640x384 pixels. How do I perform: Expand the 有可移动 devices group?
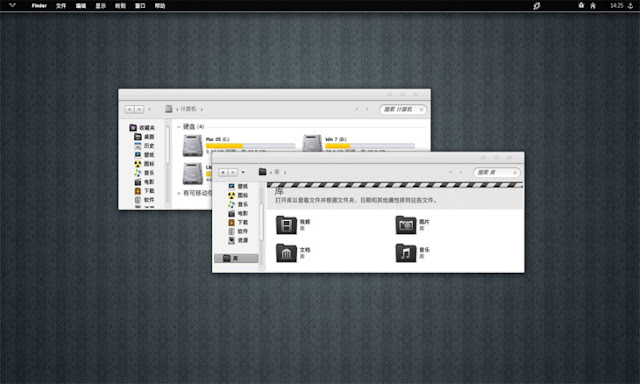click(179, 193)
